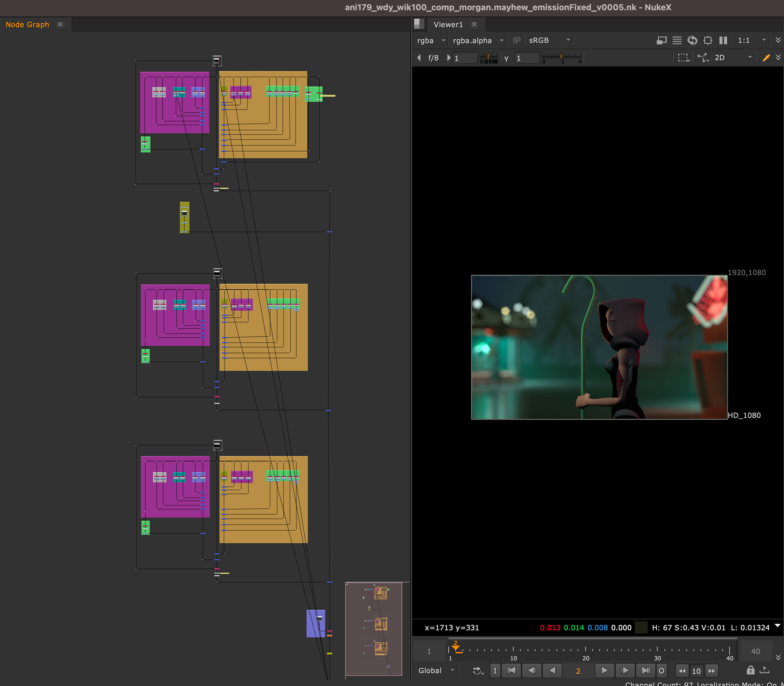The height and width of the screenshot is (686, 784).
Task: Open the 2D view mode dropdown
Action: pyautogui.click(x=733, y=58)
